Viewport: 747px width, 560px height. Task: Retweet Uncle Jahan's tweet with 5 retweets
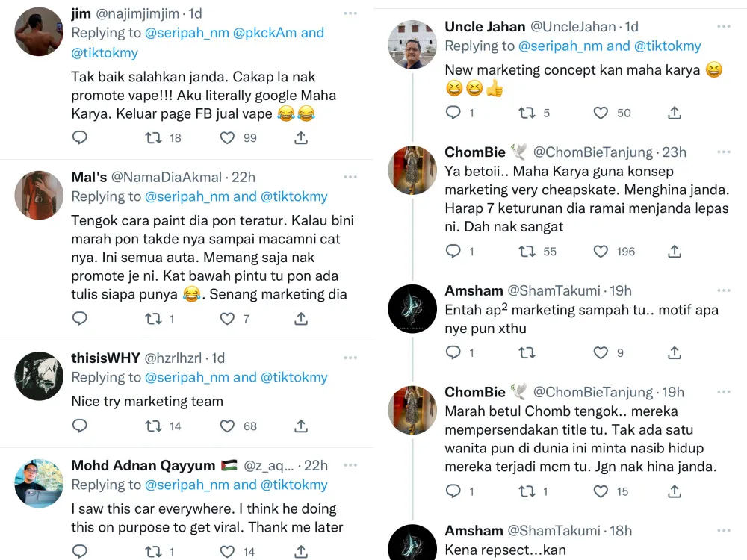point(527,113)
